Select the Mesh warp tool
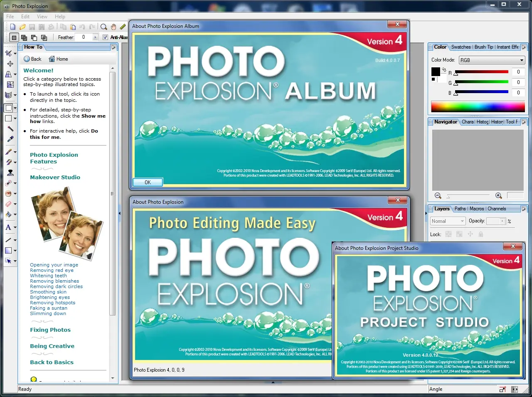Screen dimensions: 532x397 8,95
